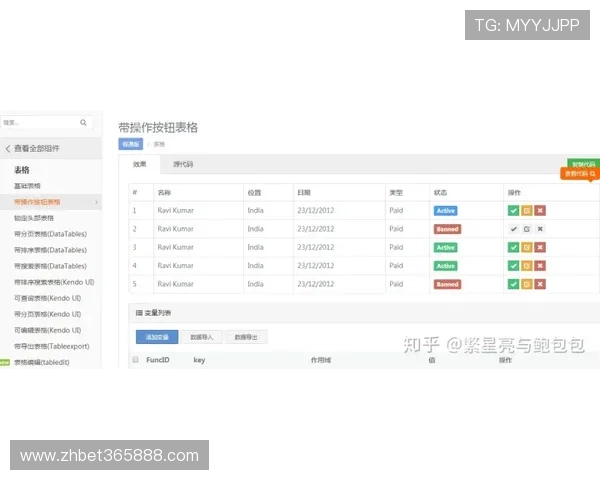Click the 作用域 column header
The image size is (600, 480).
321,360
